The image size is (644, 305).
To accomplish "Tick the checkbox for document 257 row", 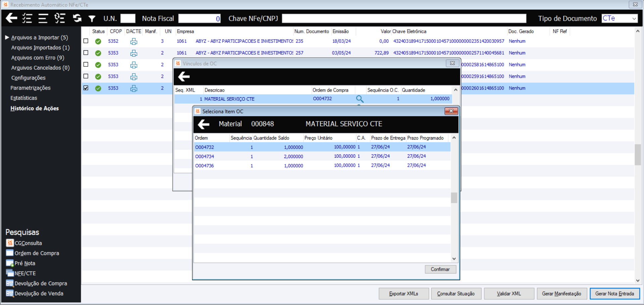I will [x=86, y=53].
